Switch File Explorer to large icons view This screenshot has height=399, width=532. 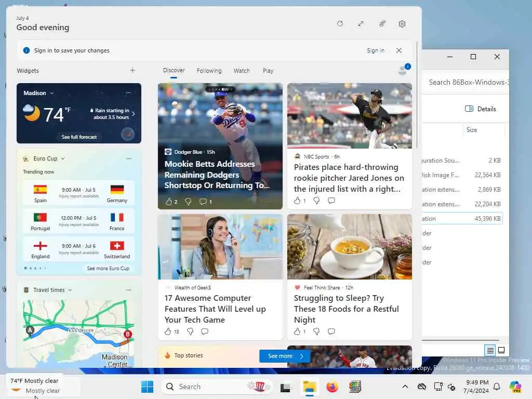[501, 350]
